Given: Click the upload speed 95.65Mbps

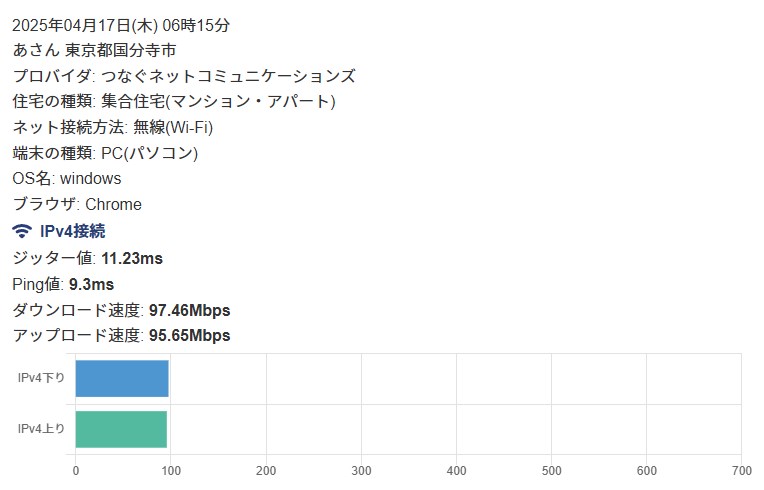Looking at the screenshot, I should pyautogui.click(x=189, y=336).
